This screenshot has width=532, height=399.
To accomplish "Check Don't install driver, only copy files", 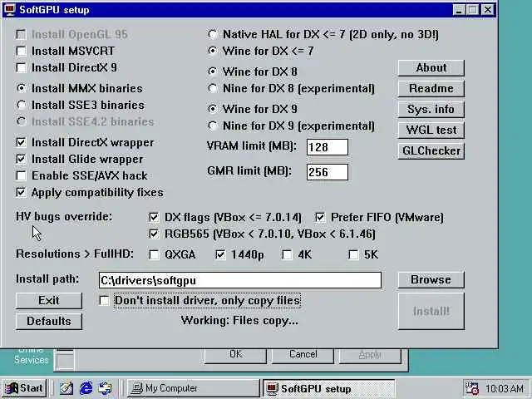I will pos(104,301).
